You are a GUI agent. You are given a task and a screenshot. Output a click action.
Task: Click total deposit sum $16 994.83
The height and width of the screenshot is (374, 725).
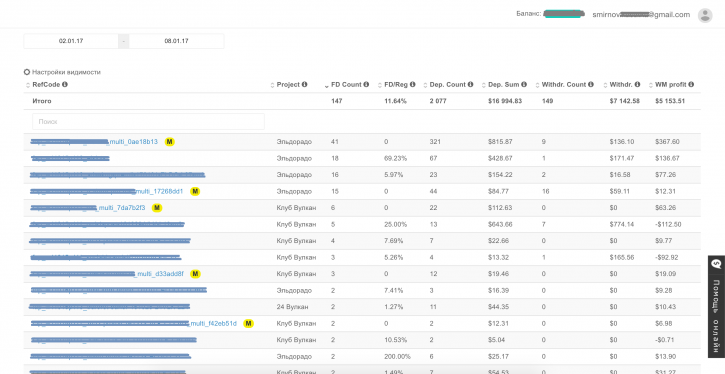(505, 101)
